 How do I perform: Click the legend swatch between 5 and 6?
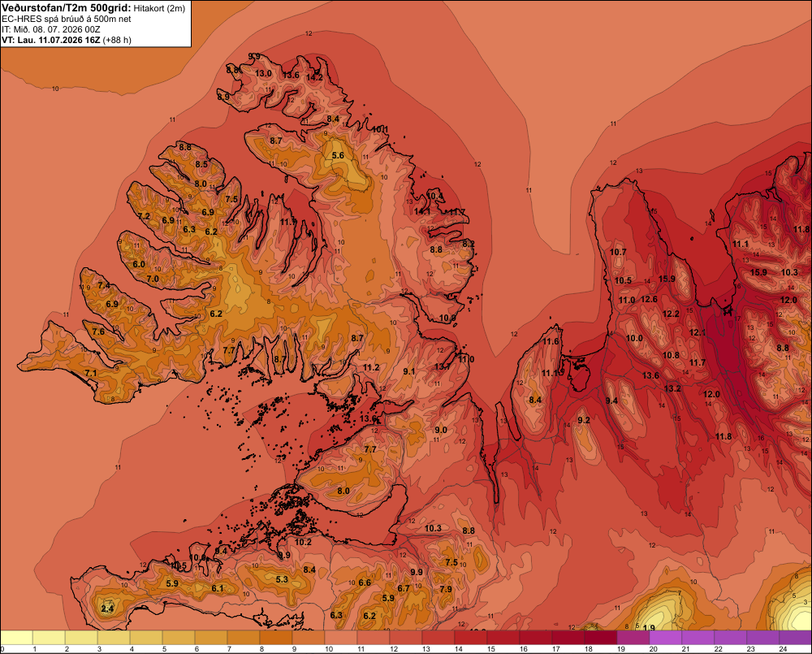click(x=179, y=638)
